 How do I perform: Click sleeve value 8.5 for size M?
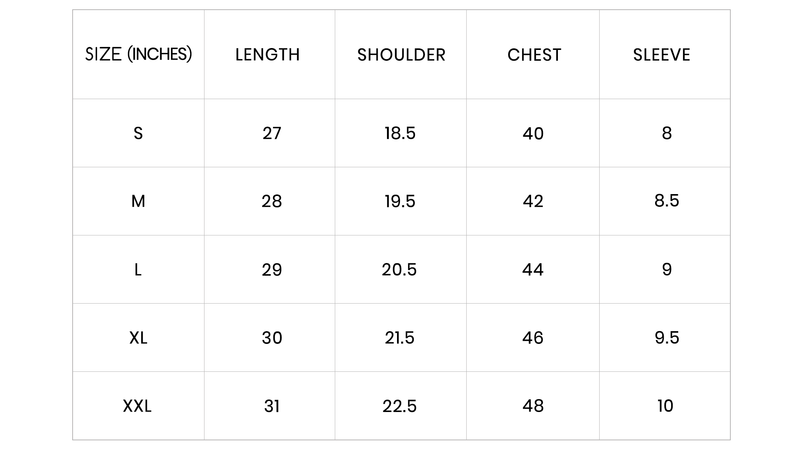[x=667, y=201]
